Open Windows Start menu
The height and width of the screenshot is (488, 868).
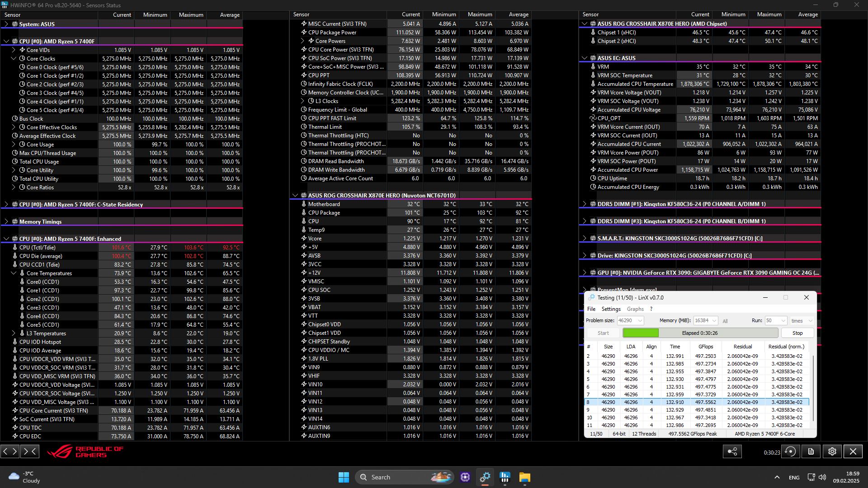point(344,477)
